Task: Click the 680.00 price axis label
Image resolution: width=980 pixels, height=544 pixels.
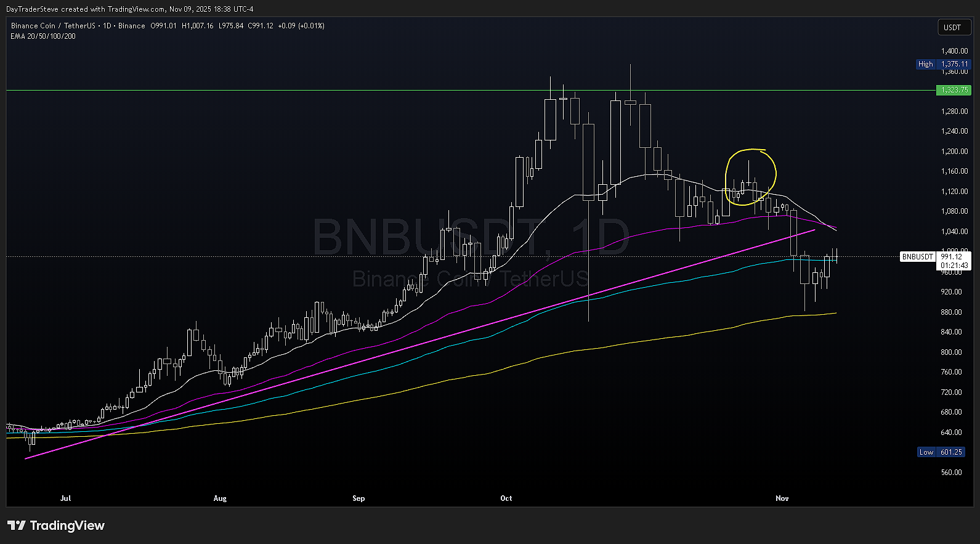Action: click(x=951, y=412)
